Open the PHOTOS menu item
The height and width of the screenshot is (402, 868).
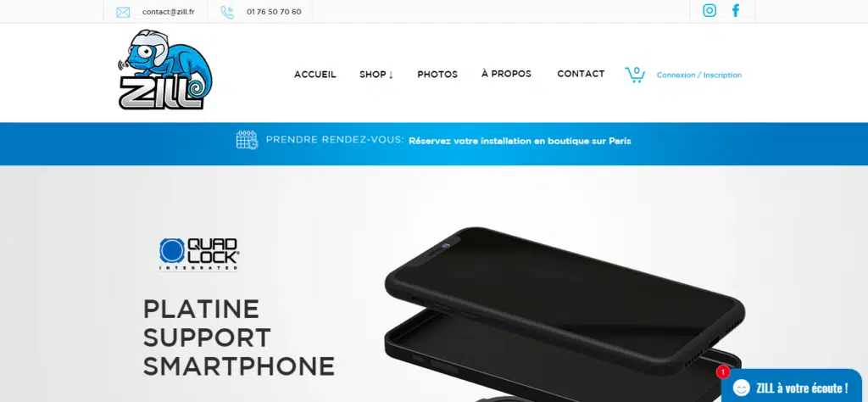pyautogui.click(x=437, y=74)
